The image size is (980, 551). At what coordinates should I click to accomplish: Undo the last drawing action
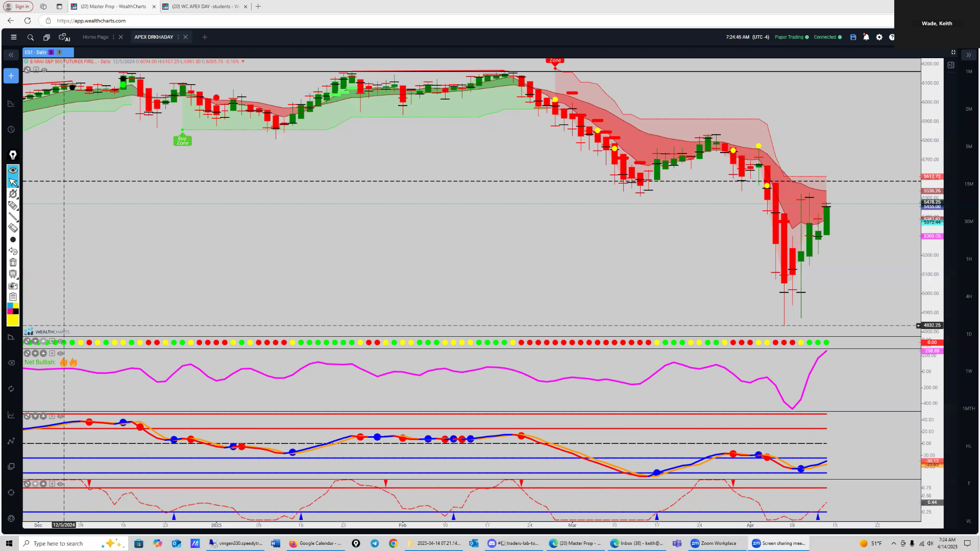coord(13,251)
